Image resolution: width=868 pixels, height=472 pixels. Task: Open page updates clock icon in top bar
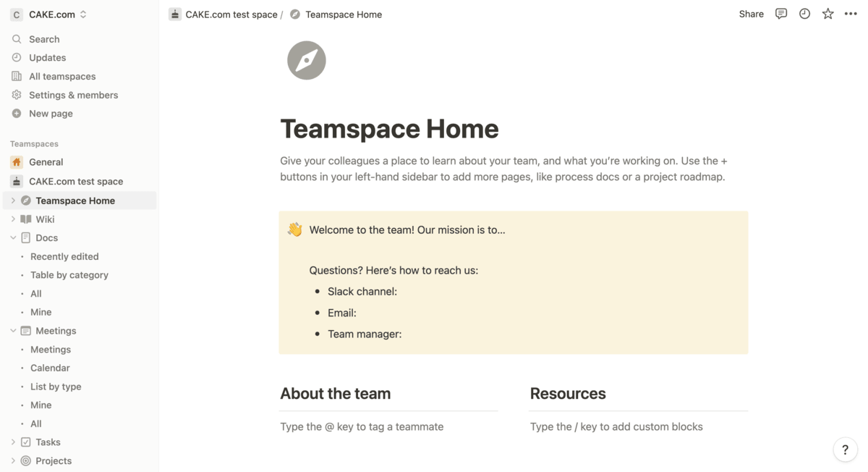point(804,14)
